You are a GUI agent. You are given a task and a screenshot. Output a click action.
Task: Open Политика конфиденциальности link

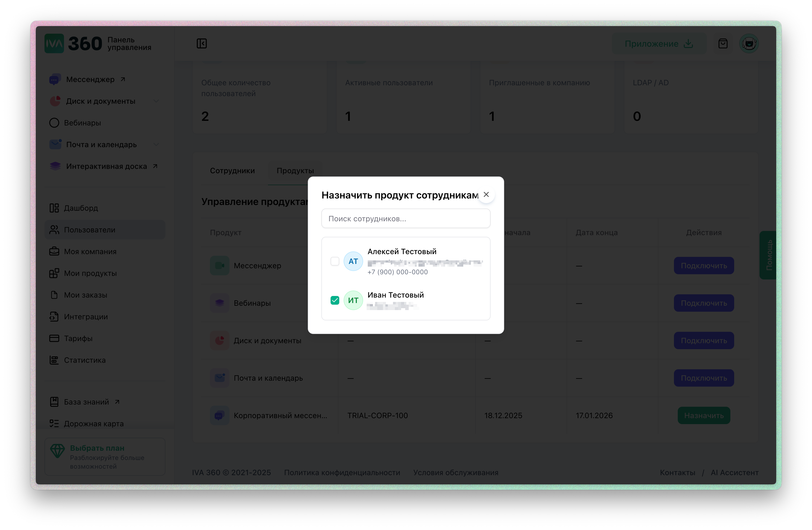point(342,473)
